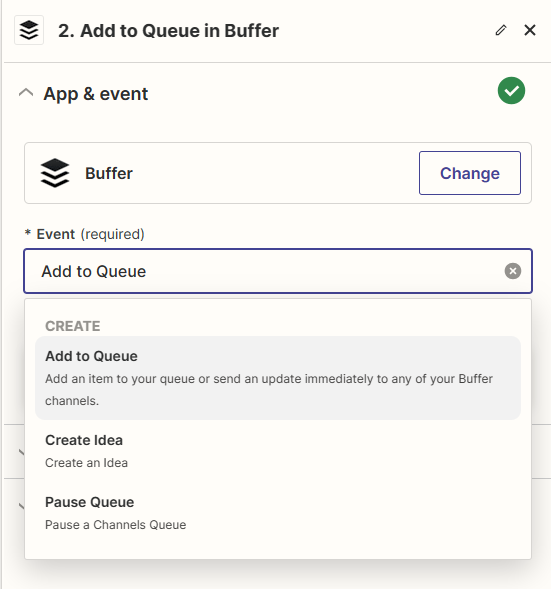Click the step title 2. Add to Queue in Buffer
Screen dimensions: 551x589
coord(168,30)
